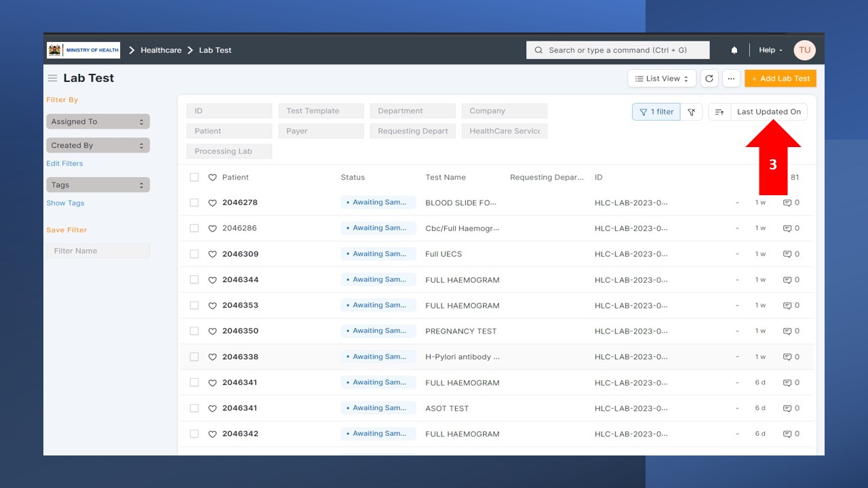Click the Department filter field
The width and height of the screenshot is (868, 488).
412,111
